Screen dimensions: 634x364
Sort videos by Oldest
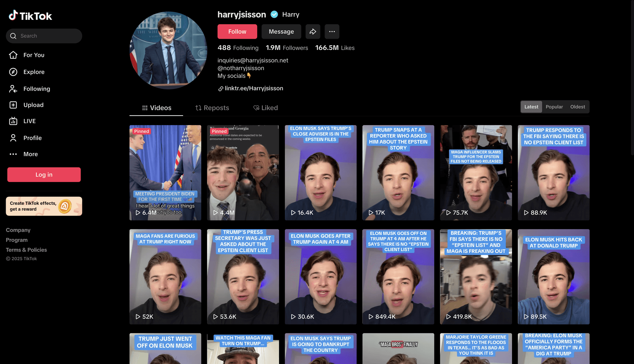pos(577,107)
